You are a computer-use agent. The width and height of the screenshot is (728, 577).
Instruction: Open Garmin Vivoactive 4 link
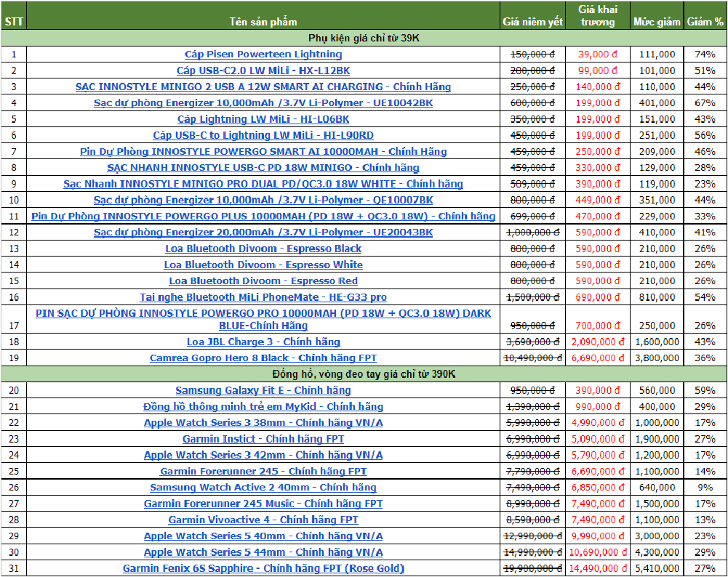point(263,520)
